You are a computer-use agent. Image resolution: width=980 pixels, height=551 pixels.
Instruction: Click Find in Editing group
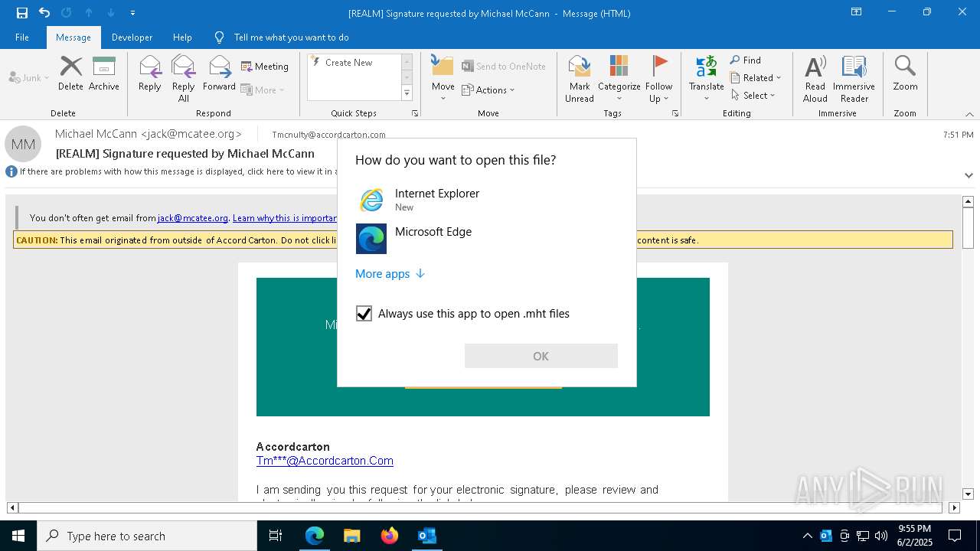coord(746,60)
